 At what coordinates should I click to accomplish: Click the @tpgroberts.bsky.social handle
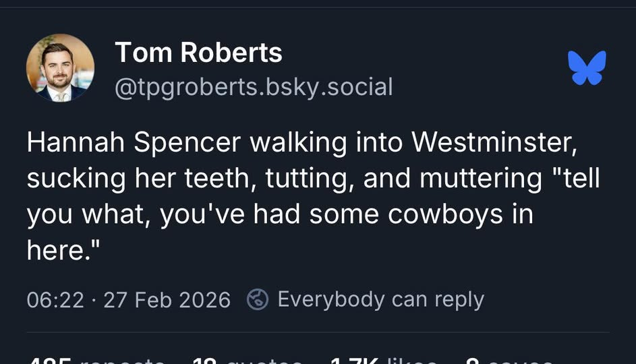click(254, 87)
